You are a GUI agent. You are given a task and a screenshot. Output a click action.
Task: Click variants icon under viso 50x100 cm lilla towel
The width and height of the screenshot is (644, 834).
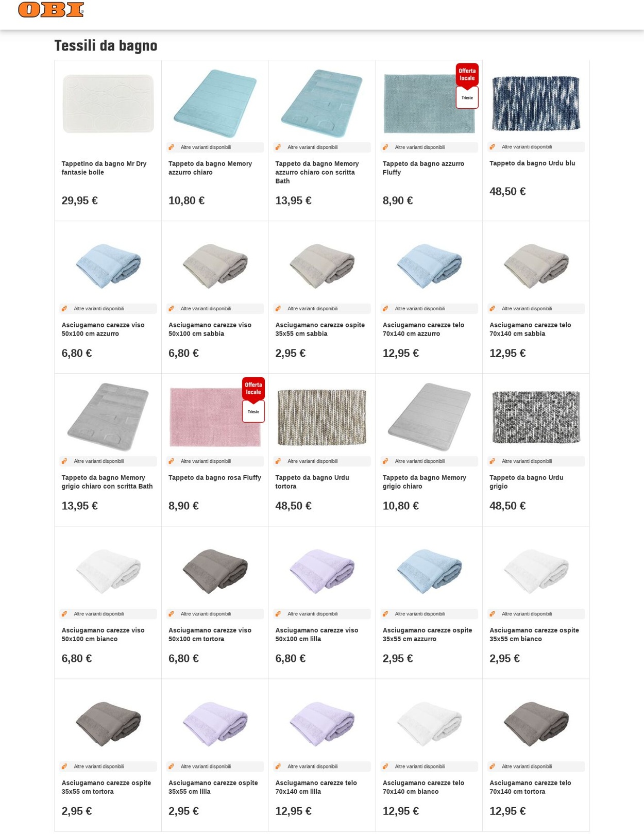coord(278,614)
